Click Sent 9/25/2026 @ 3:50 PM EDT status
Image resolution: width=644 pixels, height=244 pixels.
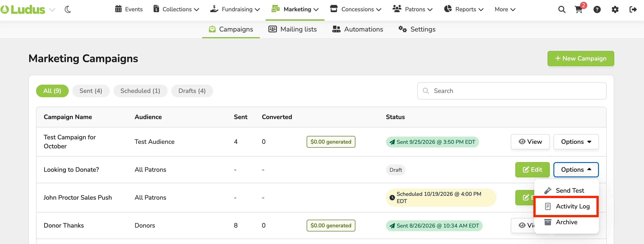click(432, 142)
